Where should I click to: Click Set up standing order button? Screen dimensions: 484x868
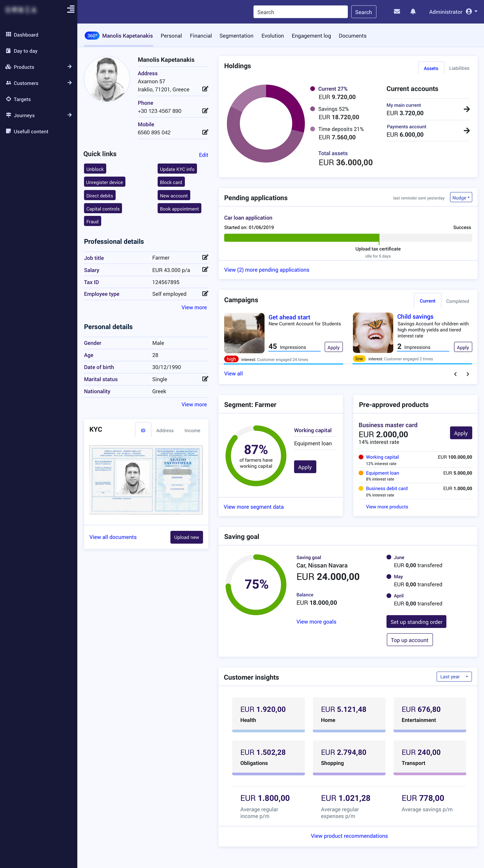click(x=416, y=622)
